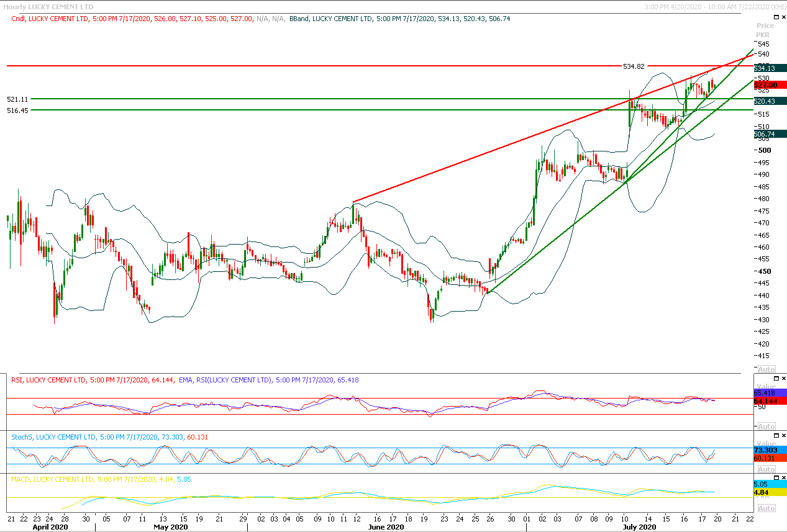This screenshot has width=787, height=532.
Task: Select the 521.11 support line label
Action: tap(17, 99)
